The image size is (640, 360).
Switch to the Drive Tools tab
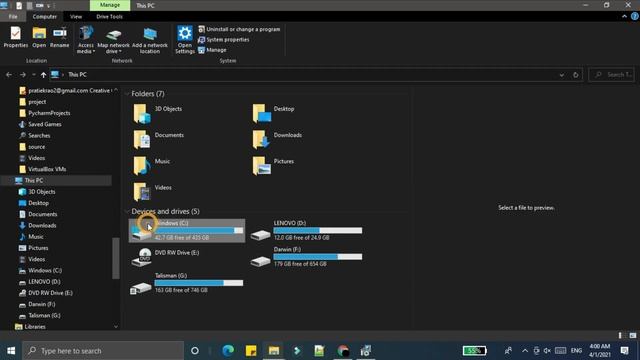109,17
